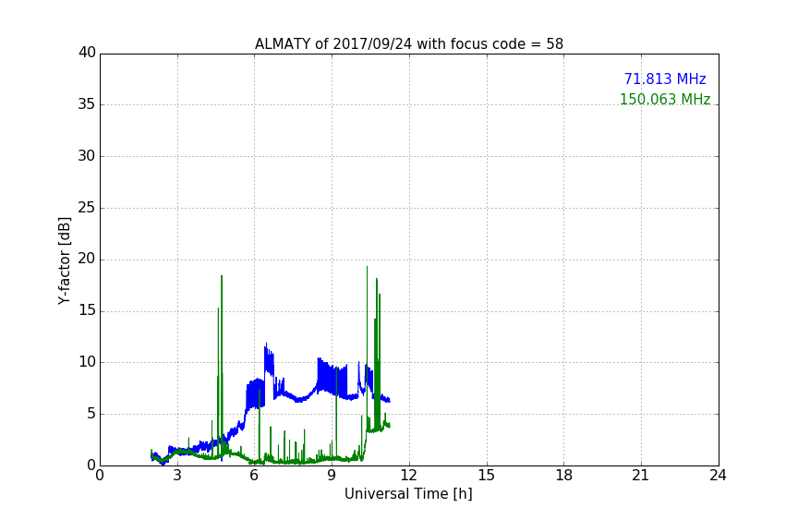
Task: Click the 'Universal Time [h]' axis label
Action: pyautogui.click(x=408, y=494)
